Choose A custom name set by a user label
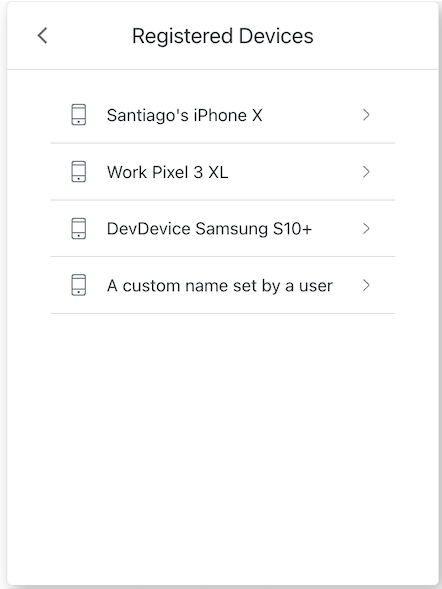This screenshot has width=442, height=589. coord(220,286)
